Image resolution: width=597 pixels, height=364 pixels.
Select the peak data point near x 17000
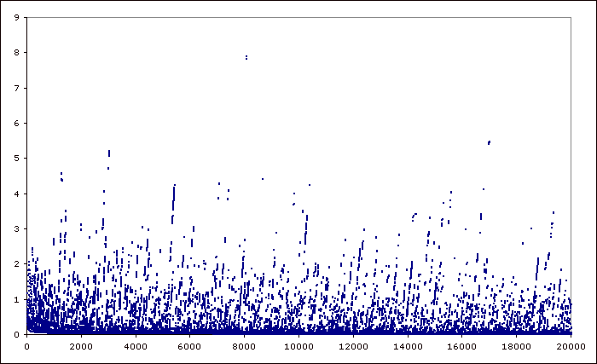[x=489, y=142]
